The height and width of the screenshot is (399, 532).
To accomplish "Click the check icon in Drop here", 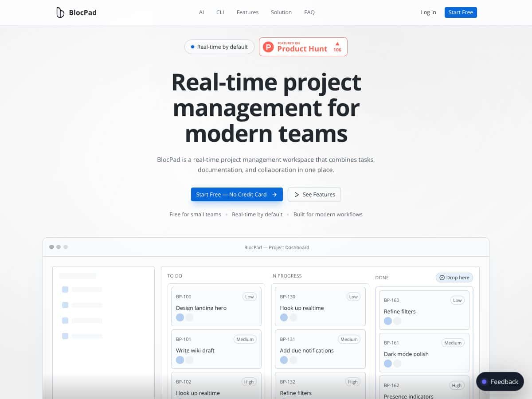I will click(442, 278).
